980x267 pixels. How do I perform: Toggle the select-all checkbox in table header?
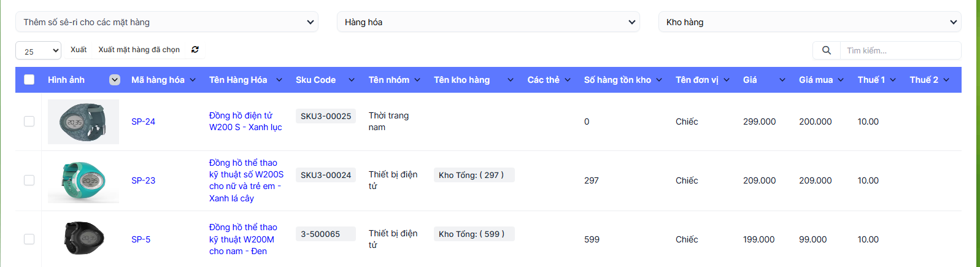tap(29, 80)
